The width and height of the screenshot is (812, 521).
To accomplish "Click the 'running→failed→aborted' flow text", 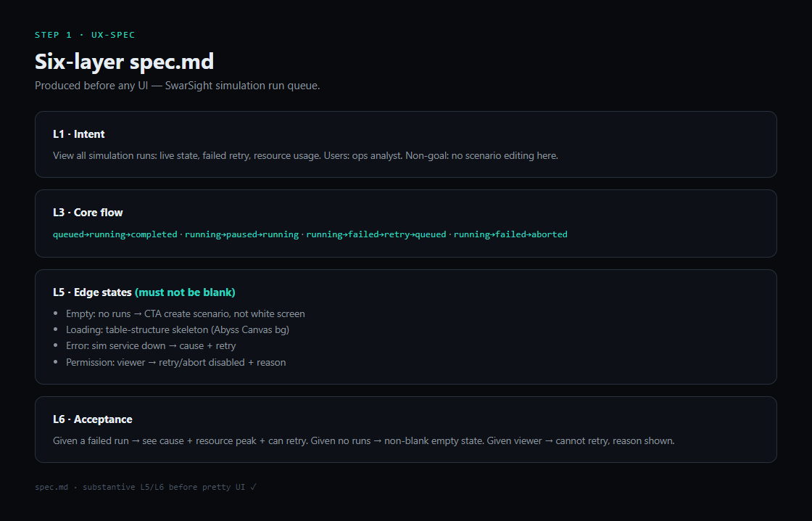I will pos(510,234).
